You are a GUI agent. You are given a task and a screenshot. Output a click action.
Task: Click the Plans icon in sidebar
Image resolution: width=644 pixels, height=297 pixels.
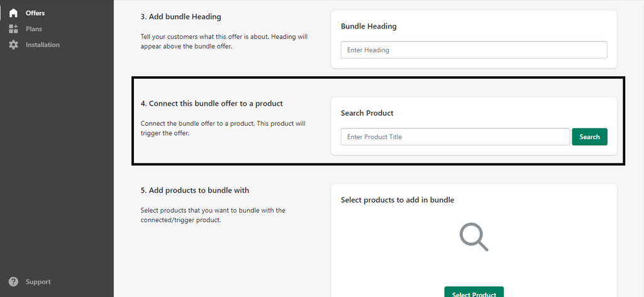coord(13,29)
